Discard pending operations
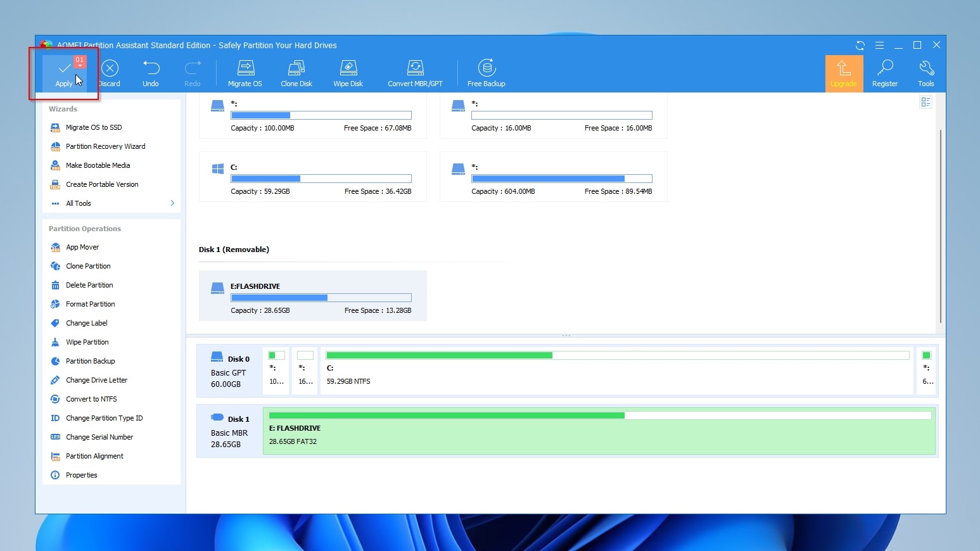 pyautogui.click(x=110, y=73)
